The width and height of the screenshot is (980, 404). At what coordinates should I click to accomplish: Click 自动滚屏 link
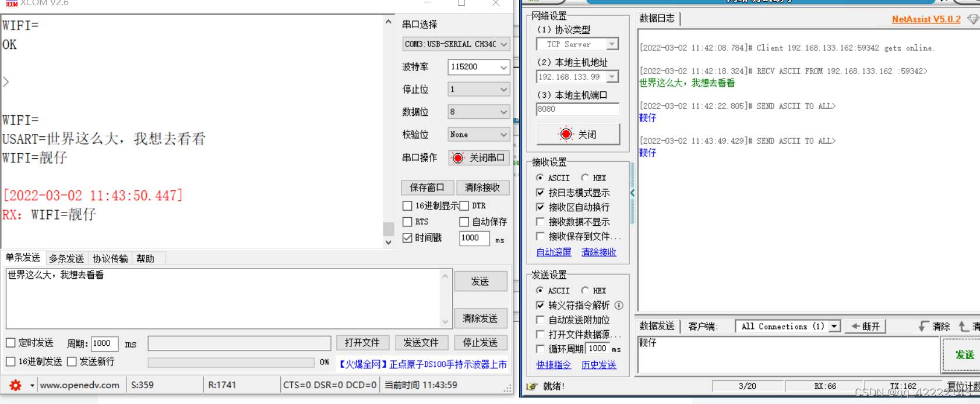coord(554,252)
